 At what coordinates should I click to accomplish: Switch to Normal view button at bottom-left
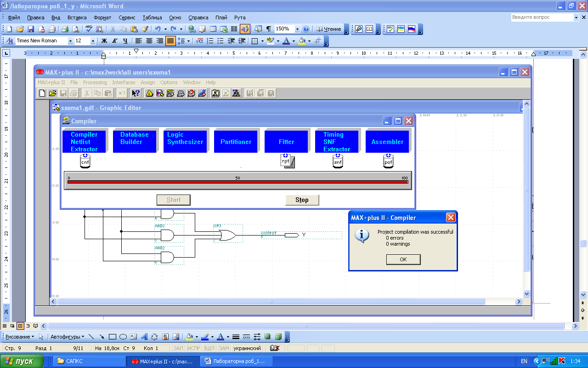click(5, 326)
